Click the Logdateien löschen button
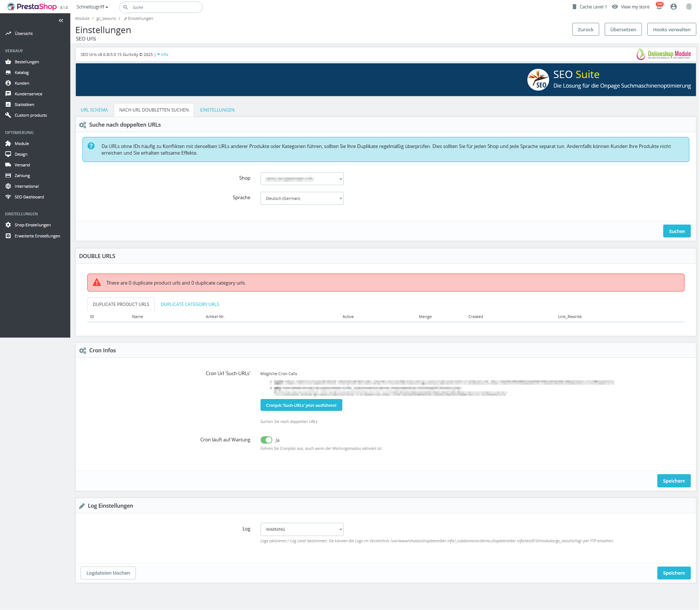This screenshot has width=700, height=610. click(108, 573)
